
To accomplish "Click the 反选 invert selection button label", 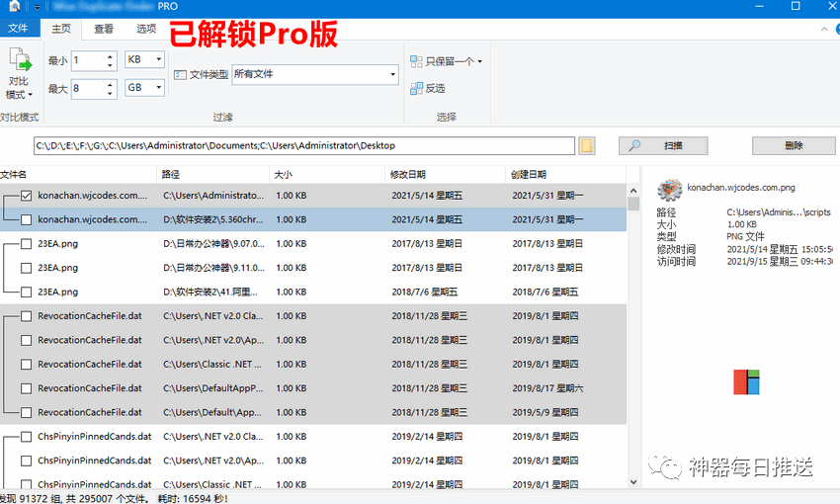I will point(436,88).
